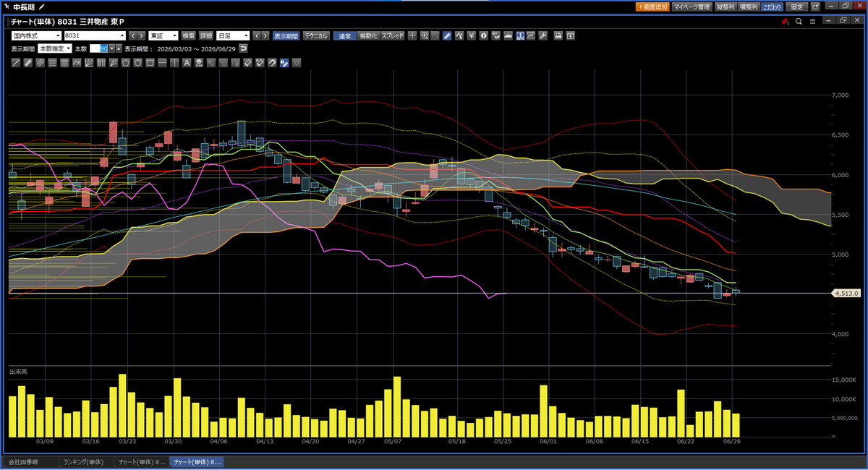Click the print chart icon
This screenshot has height=470, width=868.
tap(557, 35)
